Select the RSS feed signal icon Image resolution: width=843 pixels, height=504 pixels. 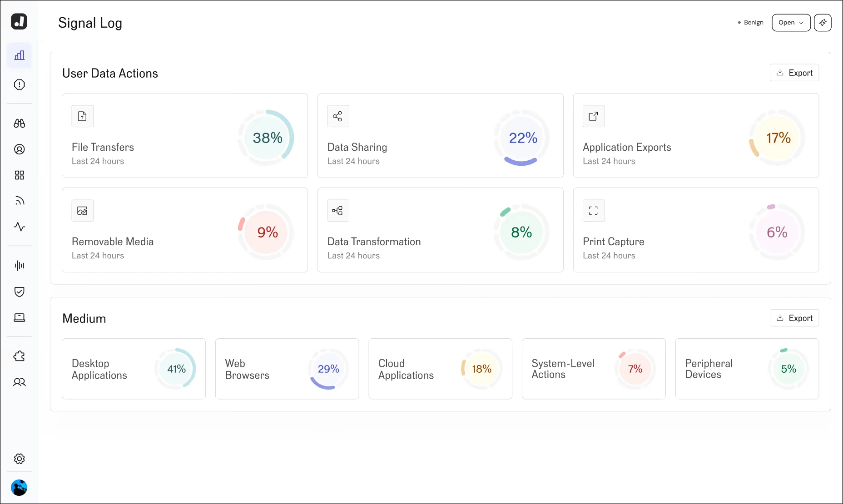(x=20, y=201)
